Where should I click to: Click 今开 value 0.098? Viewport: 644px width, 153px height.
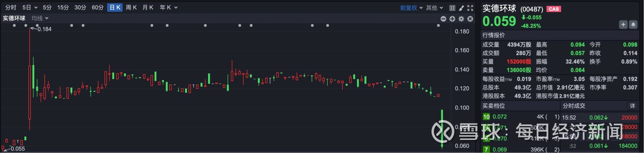coord(630,45)
